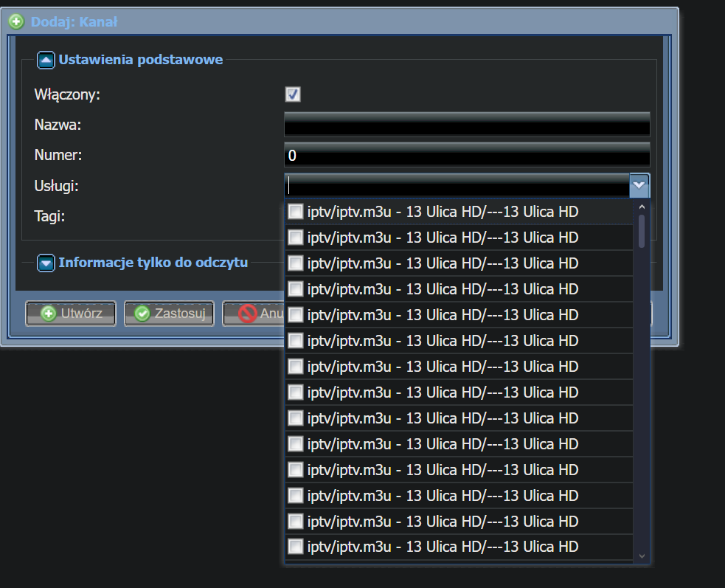This screenshot has width=725, height=588.
Task: Tick the second checkbox in the services list
Action: pos(296,238)
